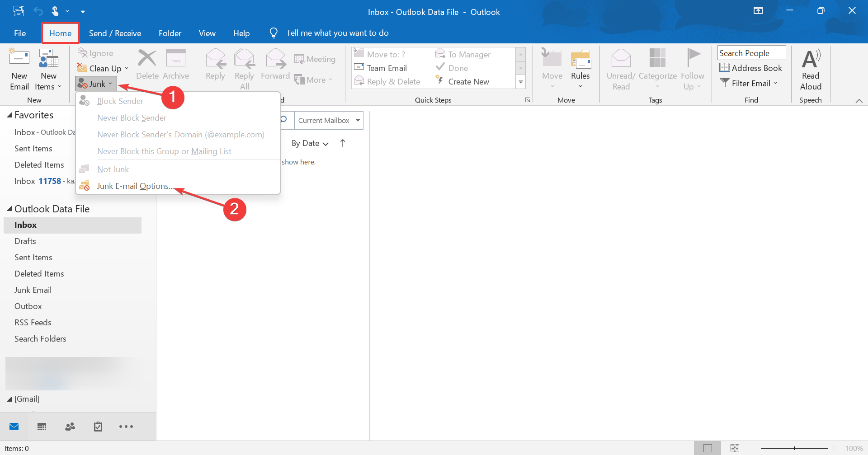Open the By Date sort dropdown
The height and width of the screenshot is (455, 868).
click(x=310, y=143)
